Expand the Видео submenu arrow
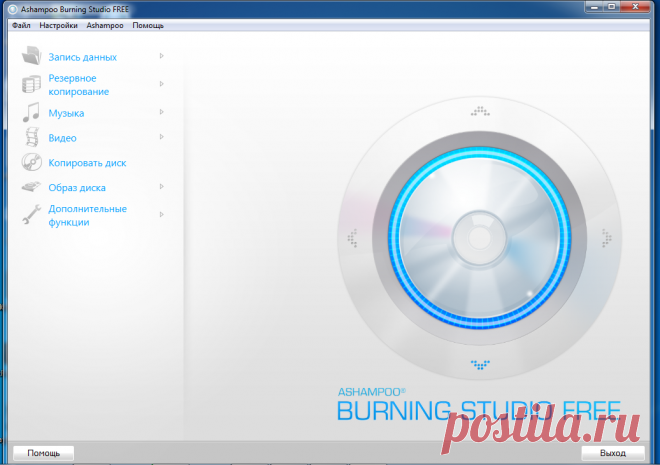The image size is (660, 465). (161, 137)
